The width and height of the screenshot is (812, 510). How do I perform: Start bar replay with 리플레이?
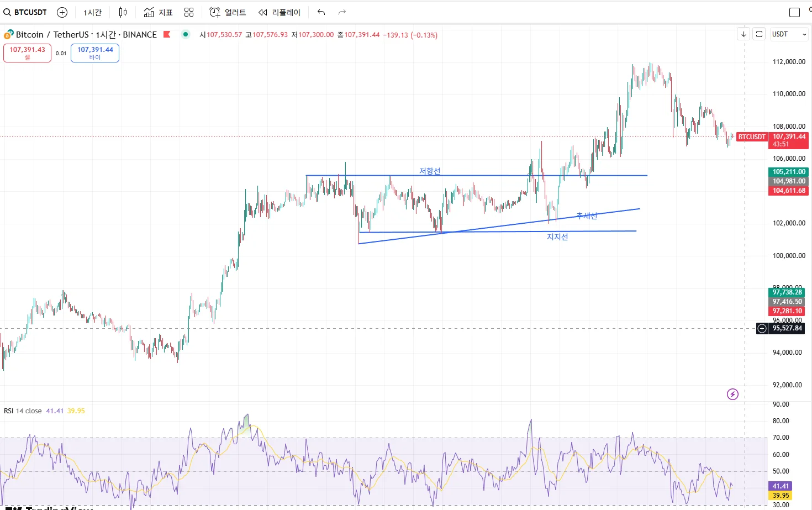(280, 12)
